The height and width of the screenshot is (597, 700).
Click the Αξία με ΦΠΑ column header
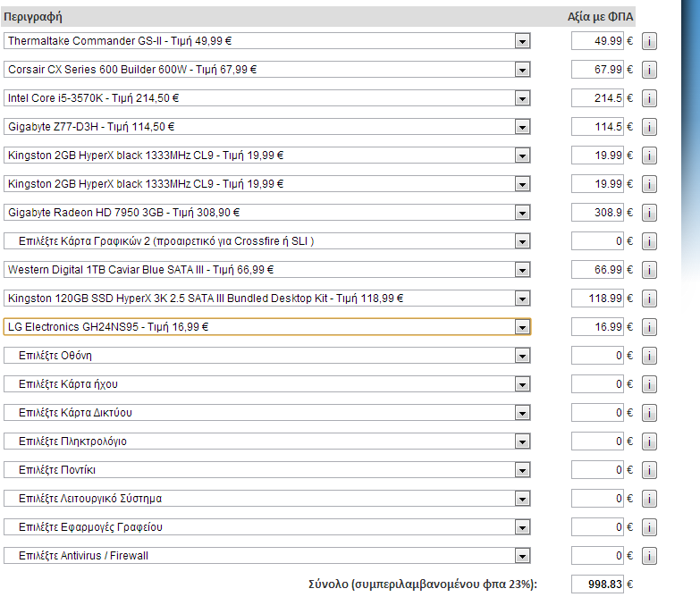(x=600, y=17)
